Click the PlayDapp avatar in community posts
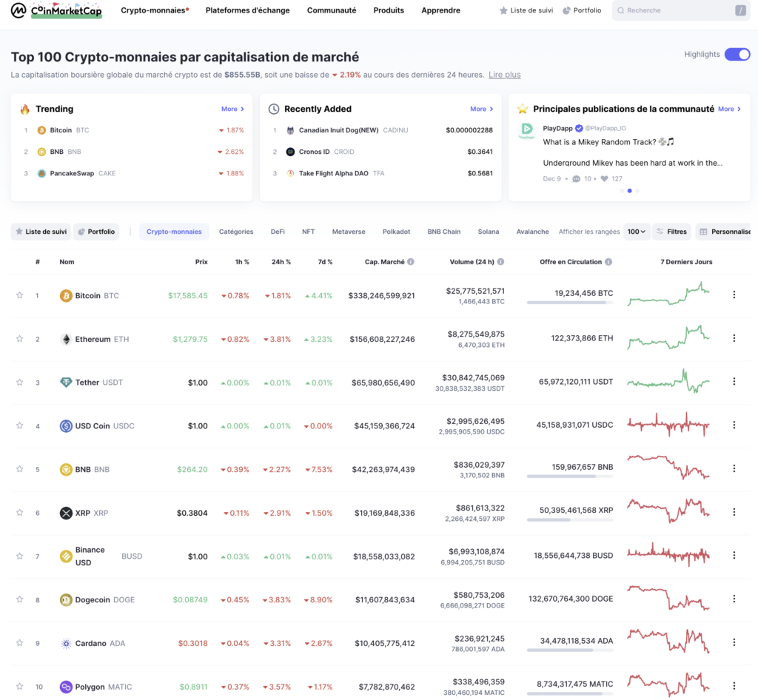 (x=527, y=130)
